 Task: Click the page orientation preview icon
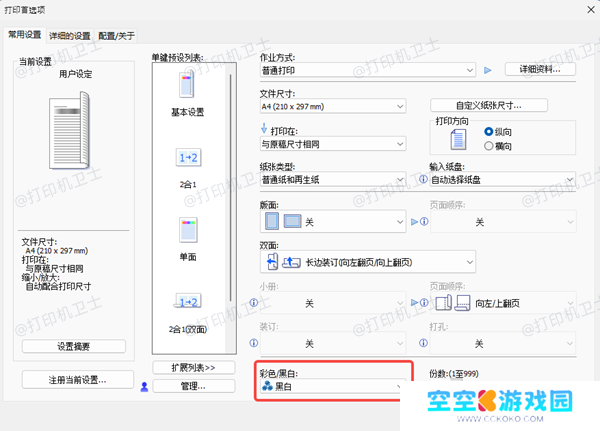tap(458, 139)
